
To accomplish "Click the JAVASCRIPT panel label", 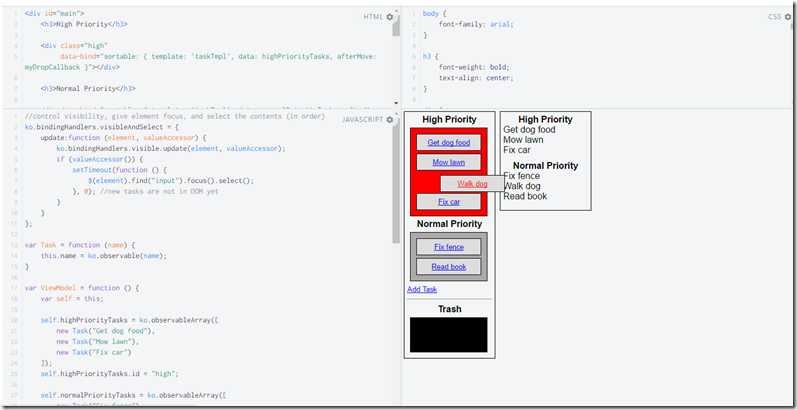I will (x=363, y=119).
